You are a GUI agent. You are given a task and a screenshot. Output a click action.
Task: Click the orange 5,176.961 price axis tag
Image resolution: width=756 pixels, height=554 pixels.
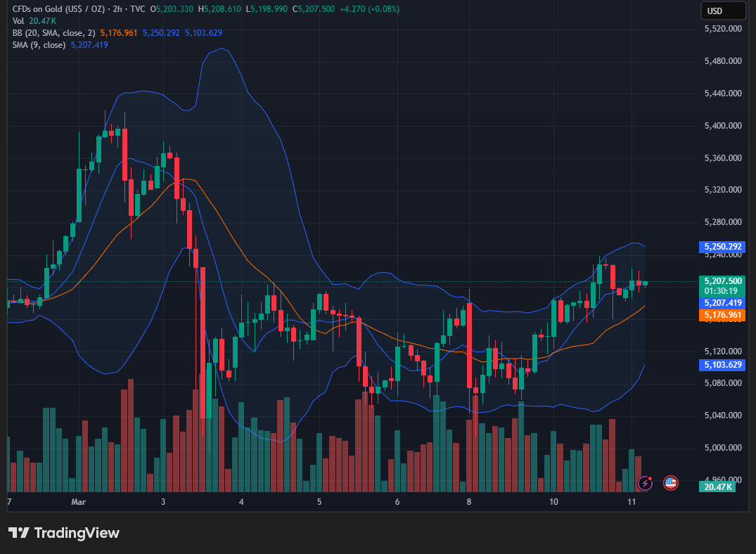click(x=723, y=314)
